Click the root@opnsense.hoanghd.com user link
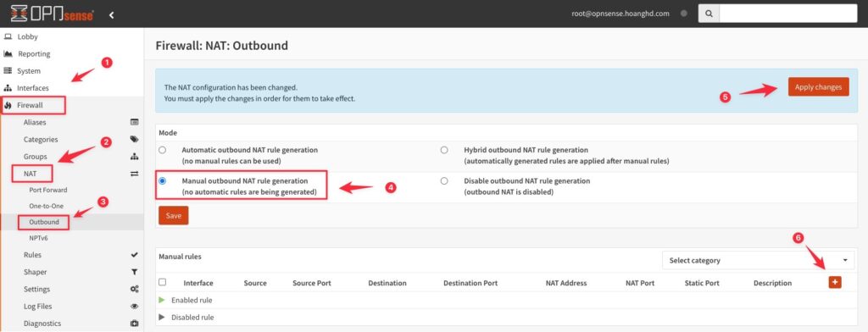The height and width of the screenshot is (332, 868). [x=620, y=14]
